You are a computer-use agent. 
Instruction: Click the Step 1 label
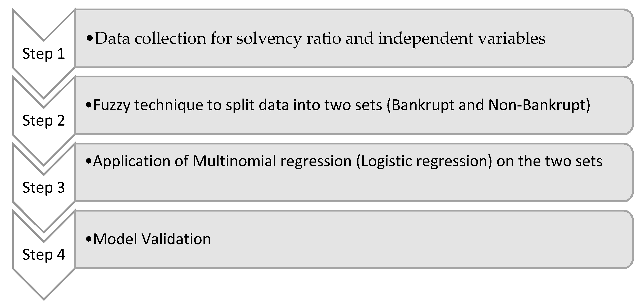(44, 54)
